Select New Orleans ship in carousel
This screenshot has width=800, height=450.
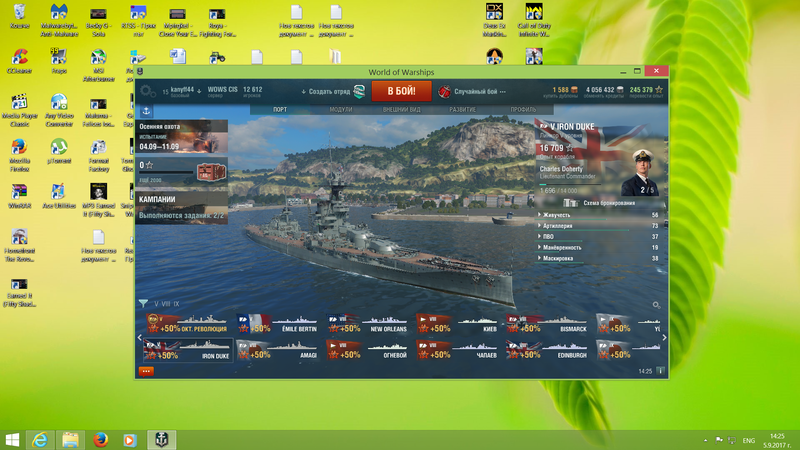pos(368,324)
